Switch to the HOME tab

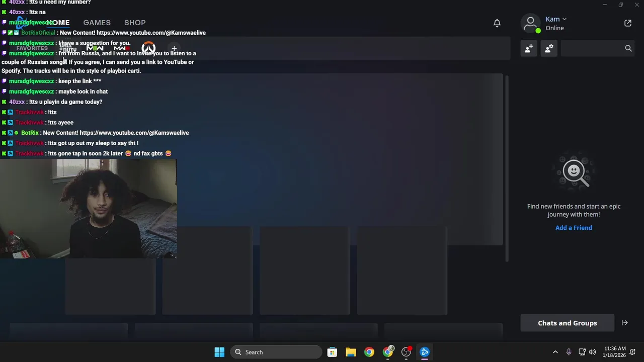pos(58,23)
